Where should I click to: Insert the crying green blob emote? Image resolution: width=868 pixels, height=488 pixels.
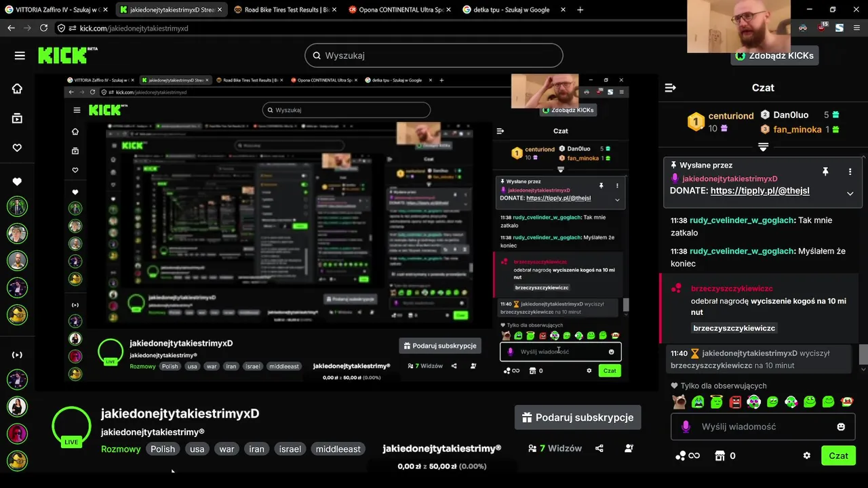click(x=698, y=402)
